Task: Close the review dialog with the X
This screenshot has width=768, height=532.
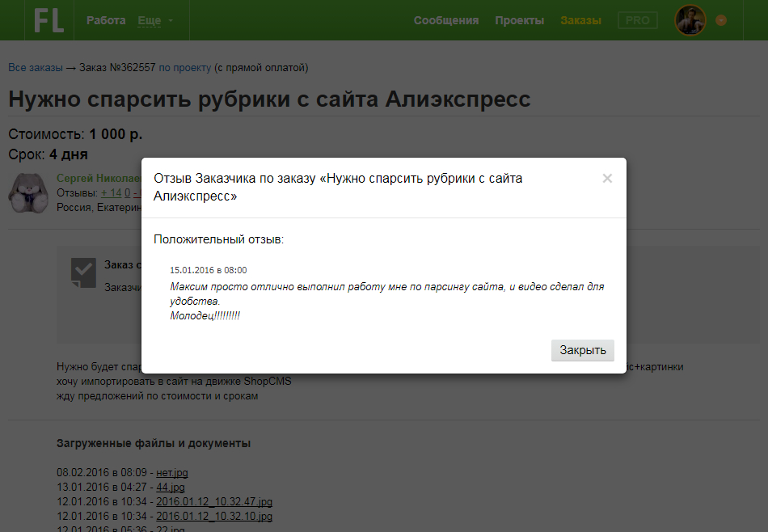Action: point(607,179)
